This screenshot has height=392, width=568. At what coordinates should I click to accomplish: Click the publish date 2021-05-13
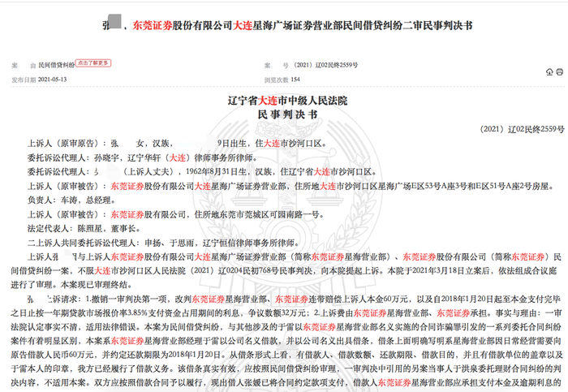52,80
